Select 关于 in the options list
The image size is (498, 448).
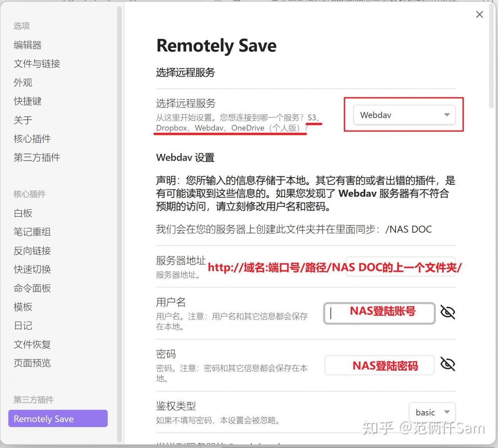pyautogui.click(x=23, y=120)
